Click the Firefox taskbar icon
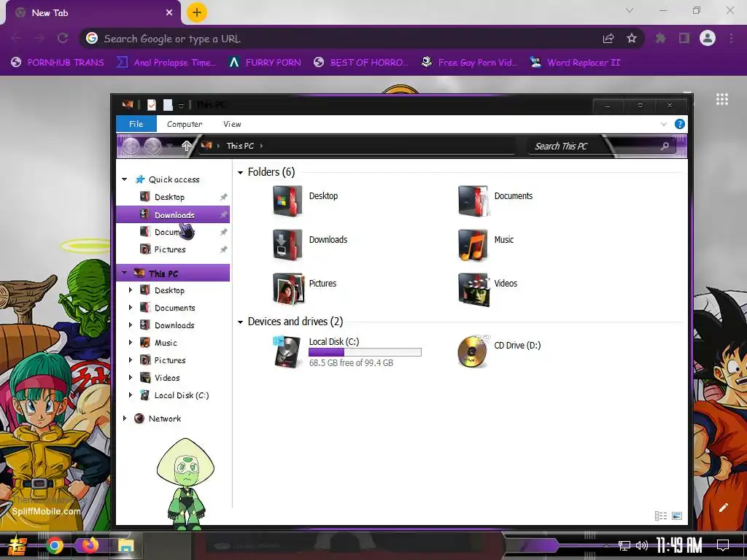747x560 pixels. pos(90,545)
